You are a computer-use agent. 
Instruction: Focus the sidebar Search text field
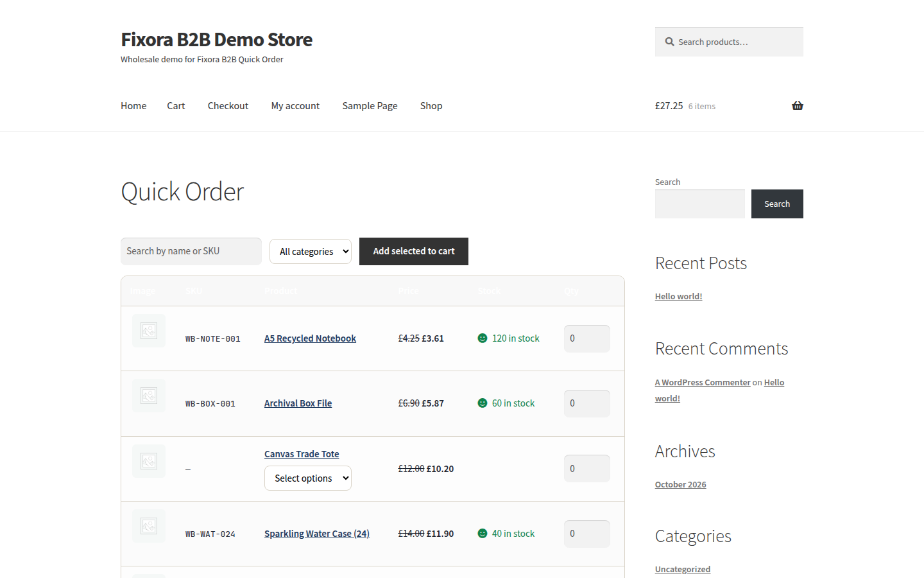[x=699, y=204]
